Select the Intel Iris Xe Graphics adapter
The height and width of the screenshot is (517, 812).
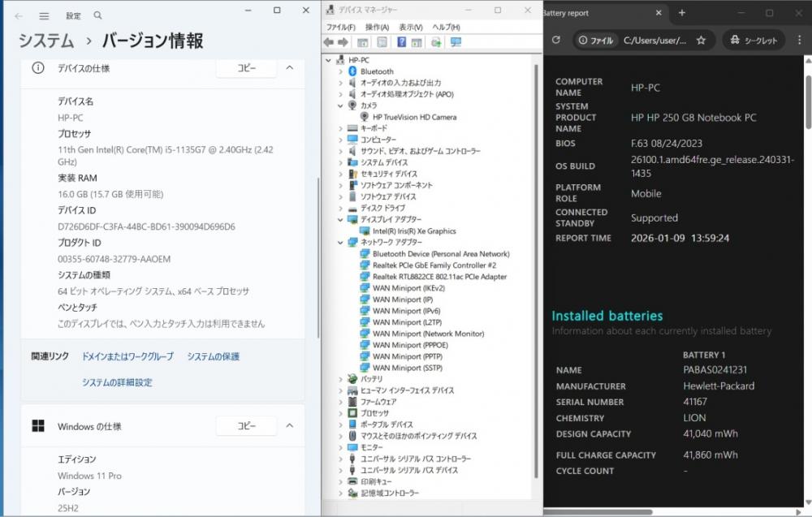click(x=414, y=231)
